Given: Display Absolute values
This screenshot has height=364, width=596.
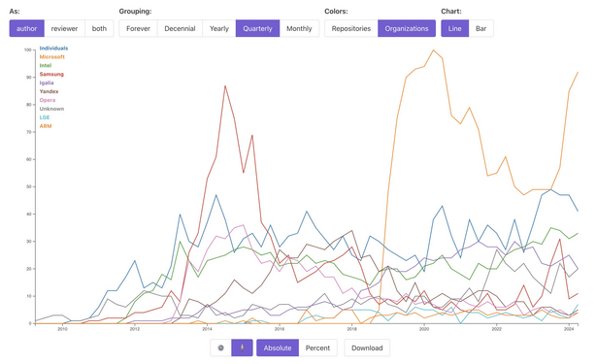Looking at the screenshot, I should click(278, 347).
